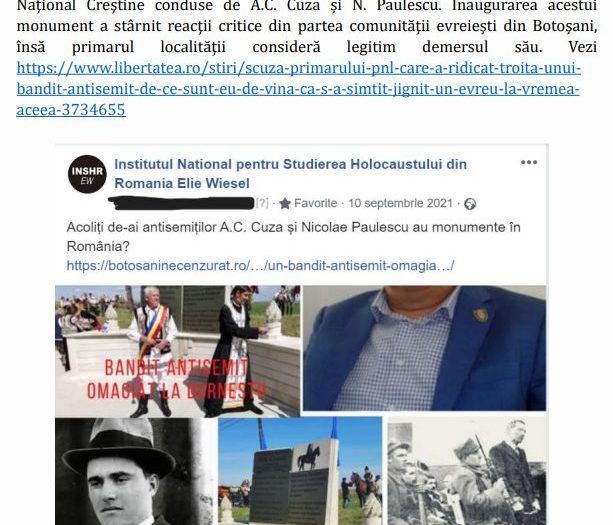Open the old armed men photograph
The width and height of the screenshot is (613, 525).
pos(467,471)
